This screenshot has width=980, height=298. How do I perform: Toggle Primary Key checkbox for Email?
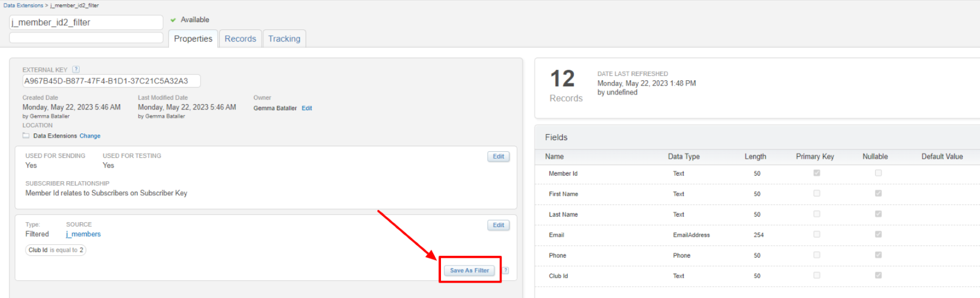click(816, 234)
